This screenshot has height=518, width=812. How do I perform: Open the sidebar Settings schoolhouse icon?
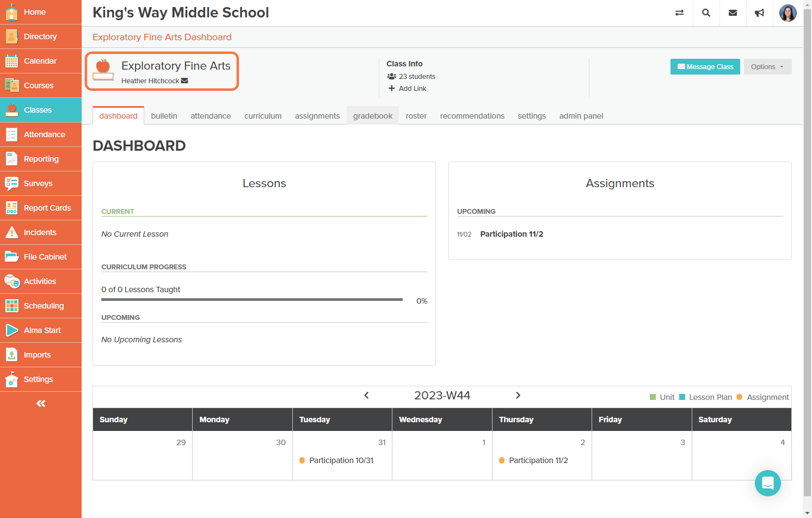click(x=12, y=379)
